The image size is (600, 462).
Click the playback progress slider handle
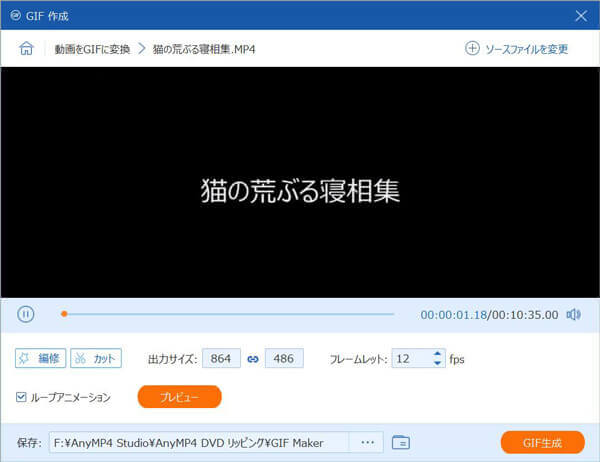pyautogui.click(x=64, y=314)
